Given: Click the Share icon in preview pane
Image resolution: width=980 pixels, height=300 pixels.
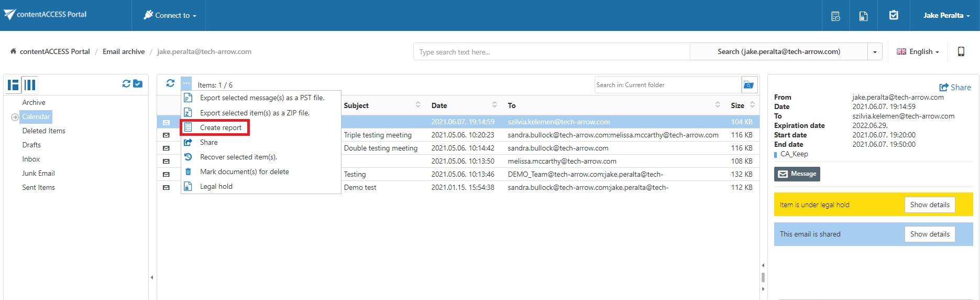Looking at the screenshot, I should [955, 88].
